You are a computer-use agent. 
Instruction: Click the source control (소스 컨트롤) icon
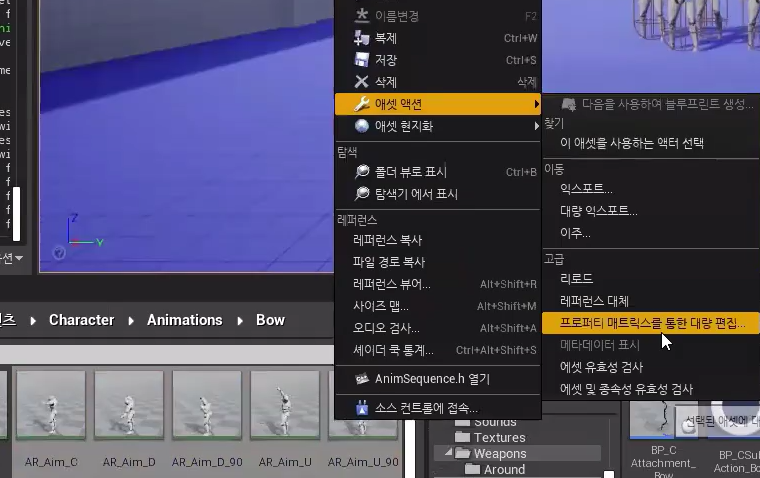pyautogui.click(x=362, y=408)
